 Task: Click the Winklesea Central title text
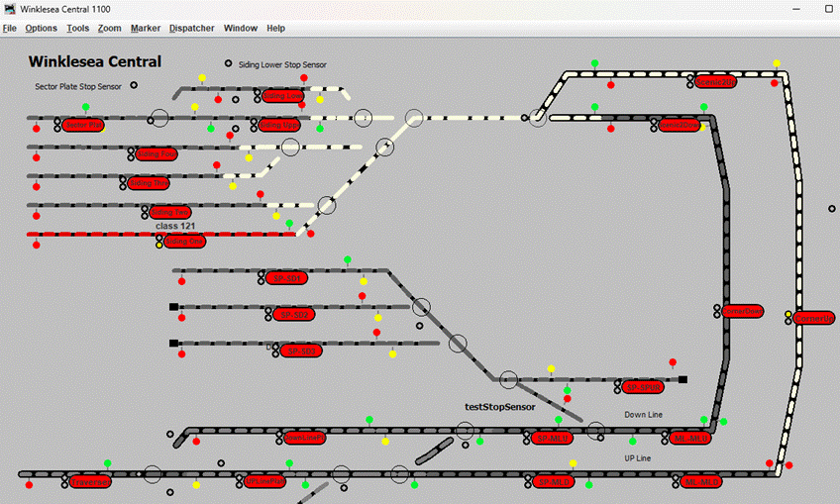click(x=94, y=61)
